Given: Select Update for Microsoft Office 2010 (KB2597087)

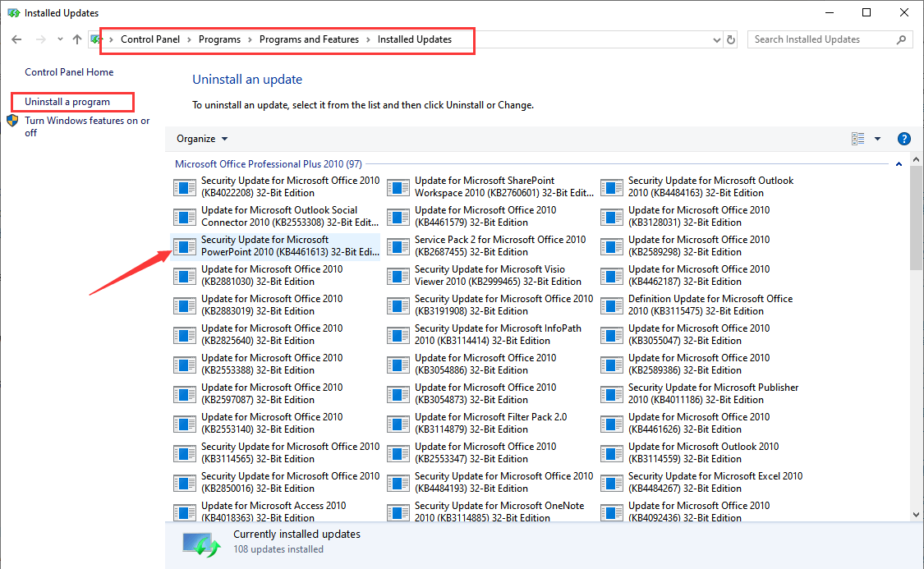Looking at the screenshot, I should point(275,393).
